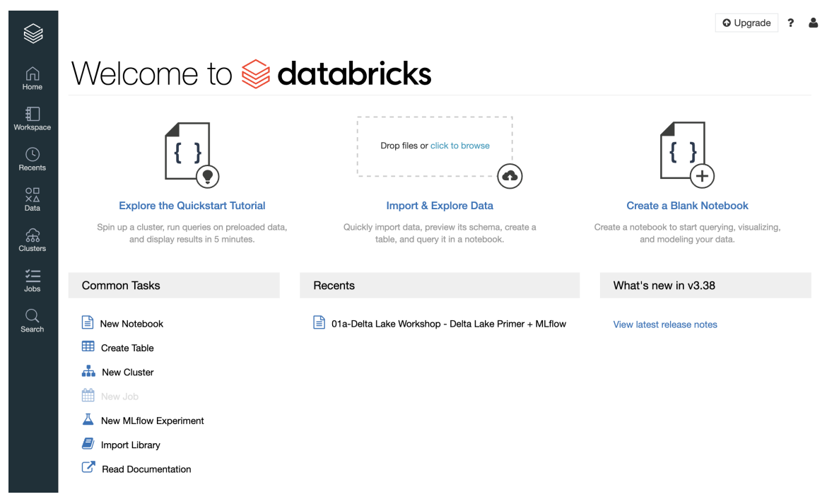
Task: Choose Create Table in Common Tasks
Action: pos(127,348)
